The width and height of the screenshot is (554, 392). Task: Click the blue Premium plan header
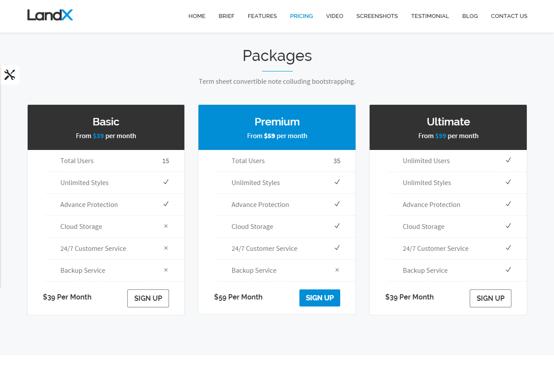[277, 127]
